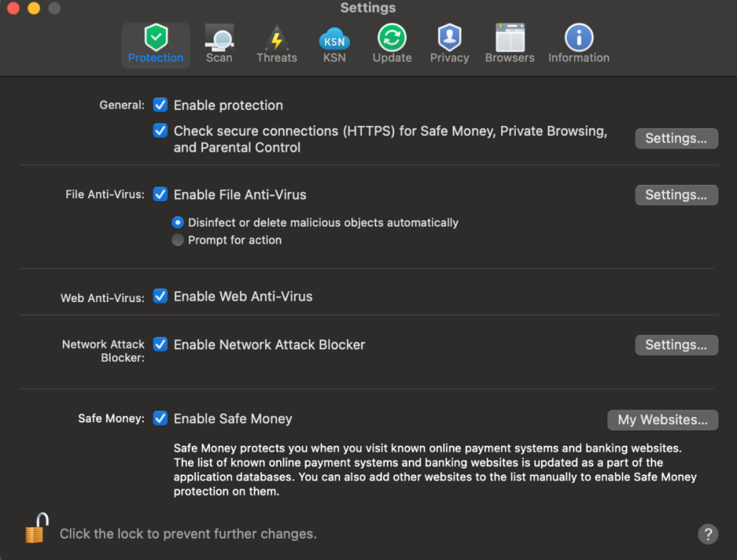
Task: Choose Disinfect or delete malicious objects automatically
Action: 178,222
